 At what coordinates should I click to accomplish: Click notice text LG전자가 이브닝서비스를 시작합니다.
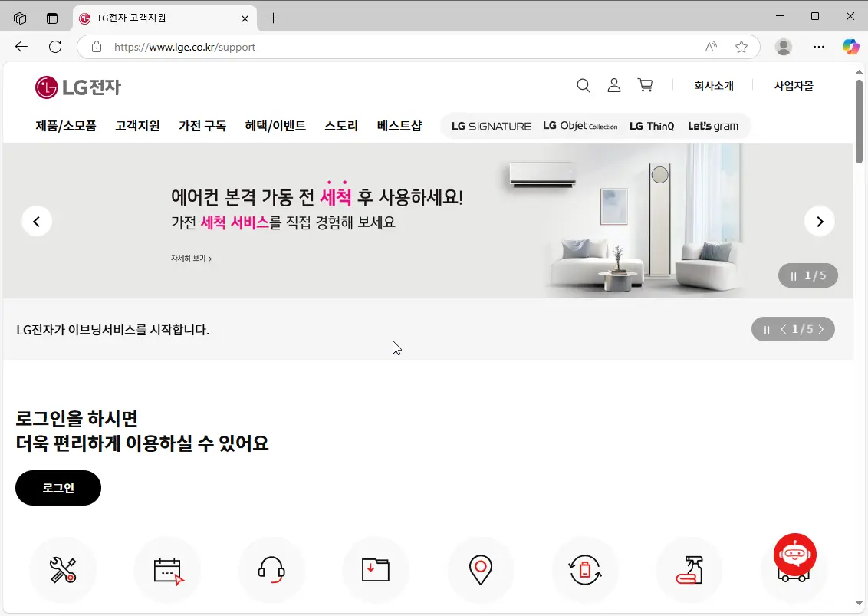coord(113,330)
